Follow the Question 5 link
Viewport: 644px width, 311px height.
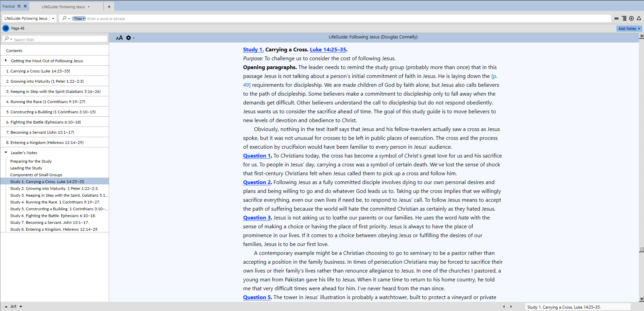[257, 297]
